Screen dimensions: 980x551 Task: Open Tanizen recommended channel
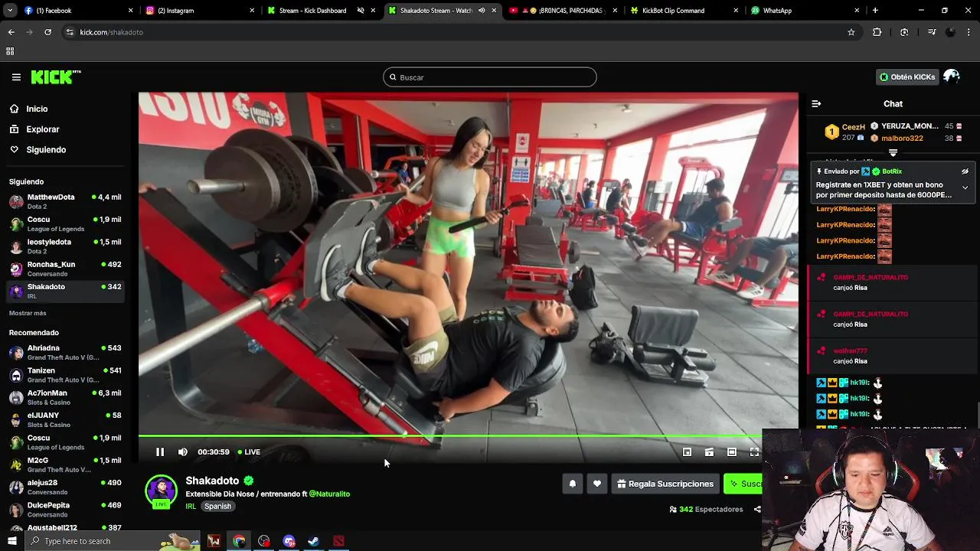point(65,375)
